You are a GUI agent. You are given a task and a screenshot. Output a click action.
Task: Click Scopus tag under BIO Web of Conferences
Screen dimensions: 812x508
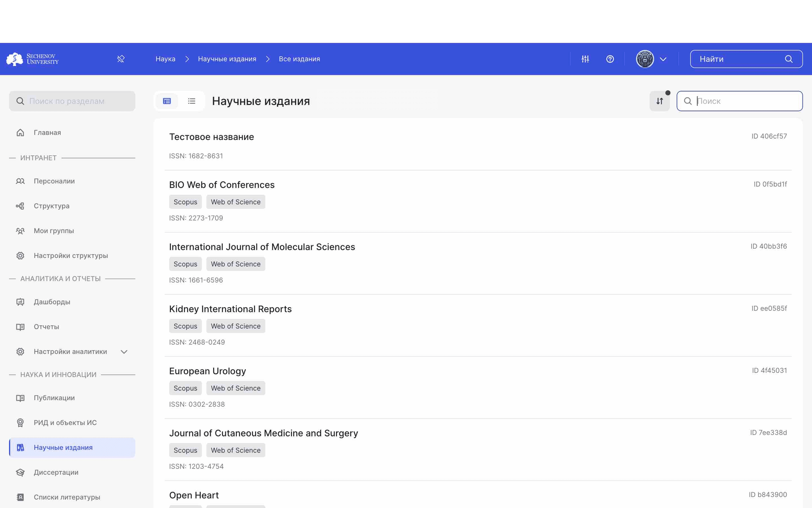coord(186,202)
